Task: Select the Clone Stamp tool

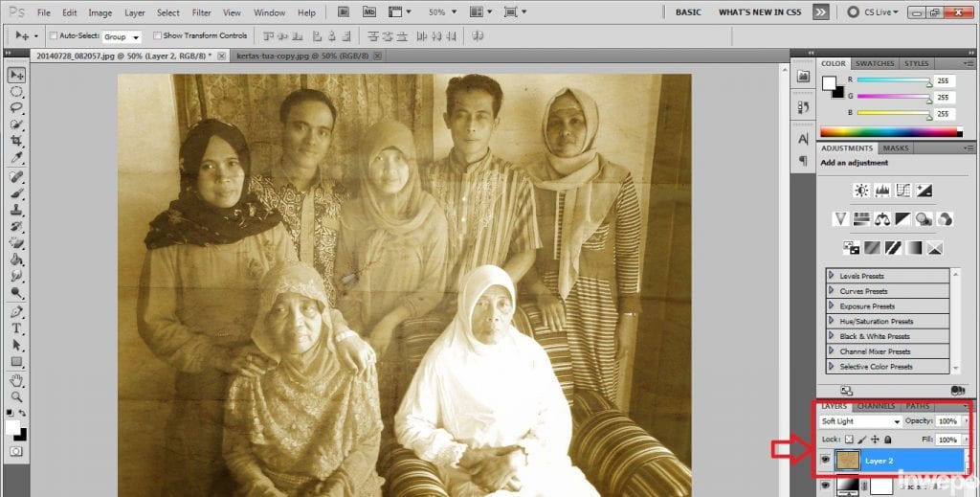Action: [17, 210]
